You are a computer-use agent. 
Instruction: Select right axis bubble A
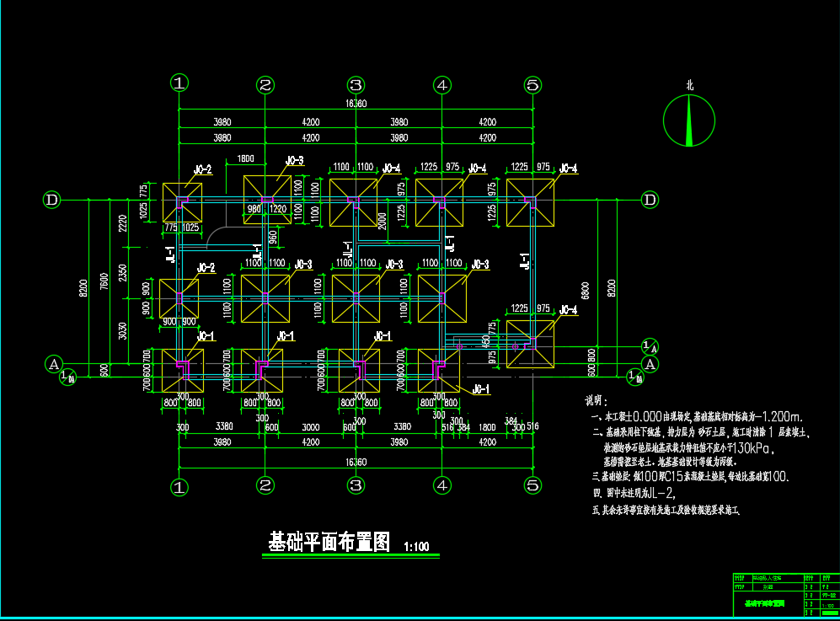(x=650, y=364)
